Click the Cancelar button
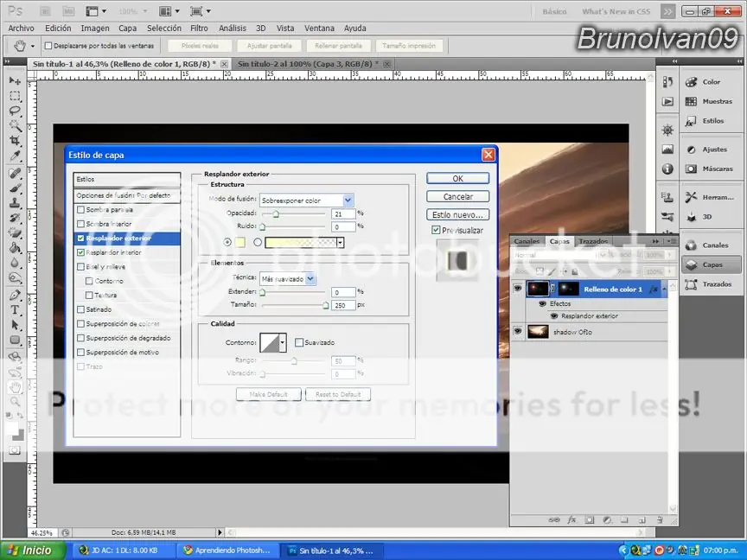The height and width of the screenshot is (560, 747). [x=458, y=196]
